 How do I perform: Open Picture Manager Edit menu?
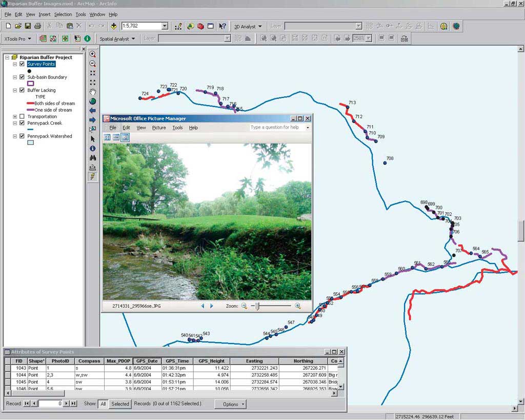pyautogui.click(x=126, y=128)
